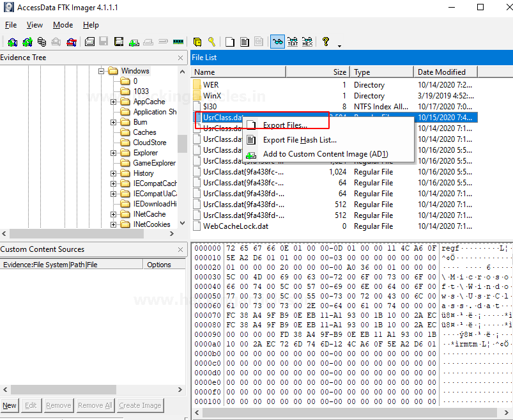The width and height of the screenshot is (513, 420).
Task: Click the Evidence Tree vertical scrollbar thumb
Action: [x=182, y=144]
